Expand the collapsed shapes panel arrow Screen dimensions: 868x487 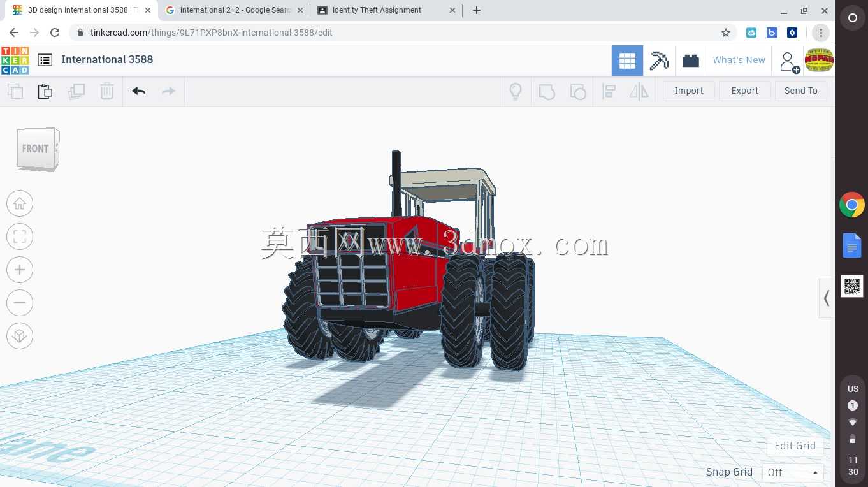tap(827, 298)
